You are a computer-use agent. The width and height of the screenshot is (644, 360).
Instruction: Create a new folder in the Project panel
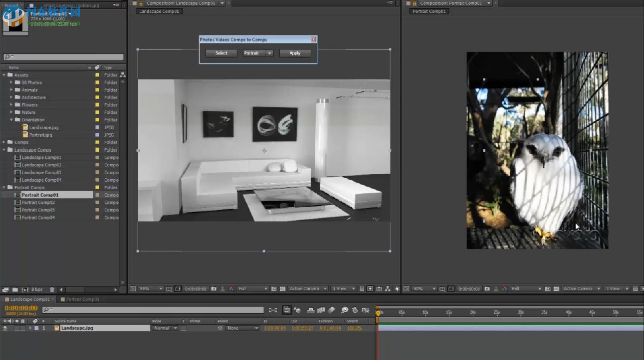[x=15, y=290]
